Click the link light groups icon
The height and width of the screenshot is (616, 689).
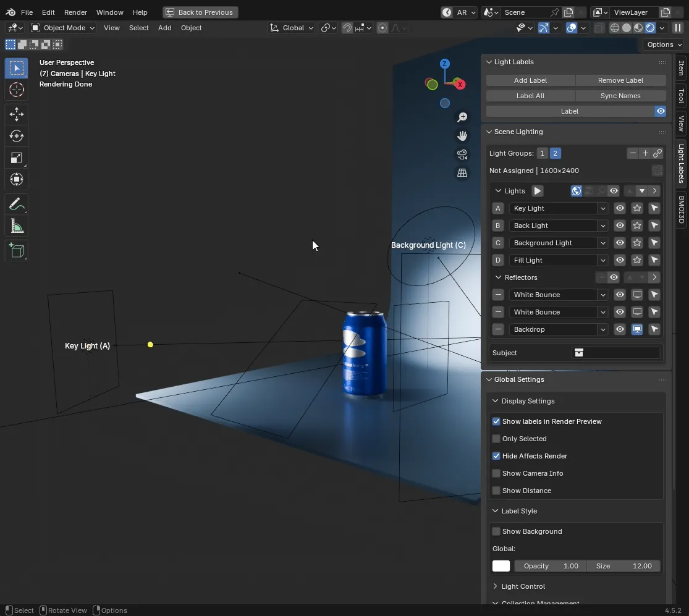[657, 153]
